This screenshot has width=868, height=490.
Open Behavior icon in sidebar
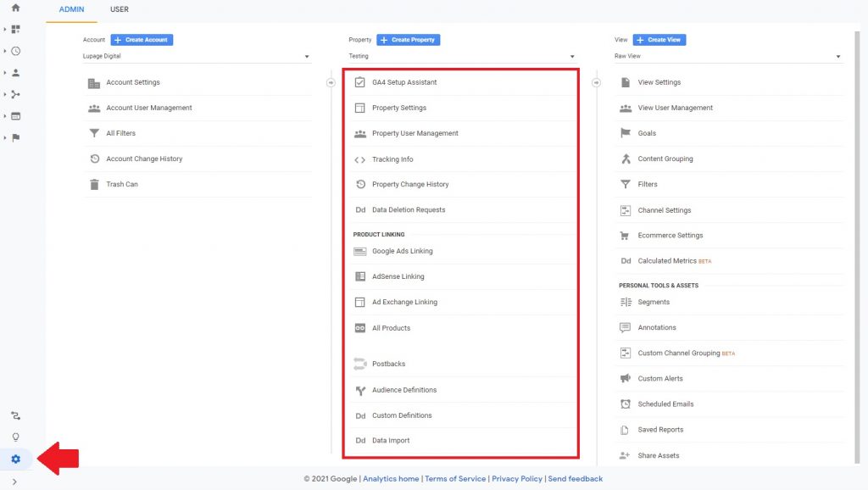(15, 116)
